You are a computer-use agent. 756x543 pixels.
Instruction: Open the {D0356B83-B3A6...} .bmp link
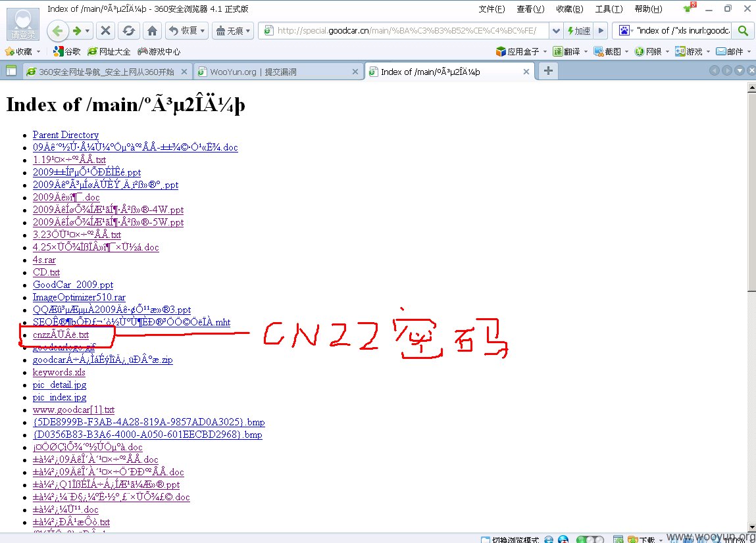pyautogui.click(x=147, y=436)
